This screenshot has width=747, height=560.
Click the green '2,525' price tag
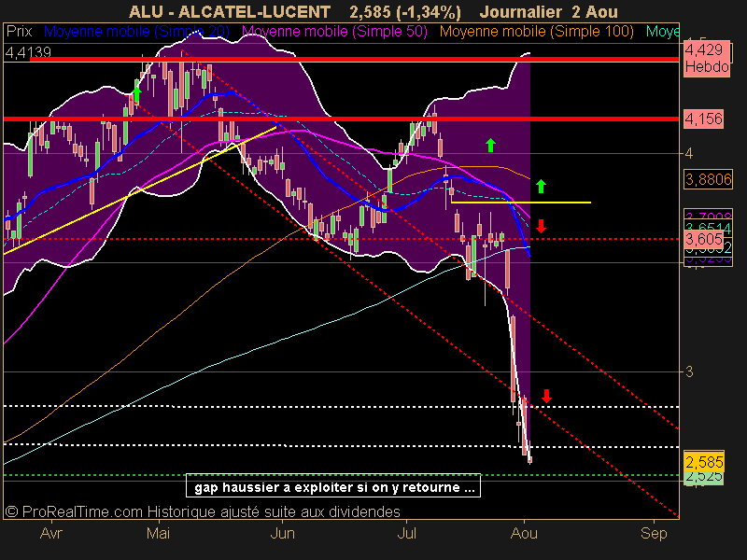click(704, 478)
